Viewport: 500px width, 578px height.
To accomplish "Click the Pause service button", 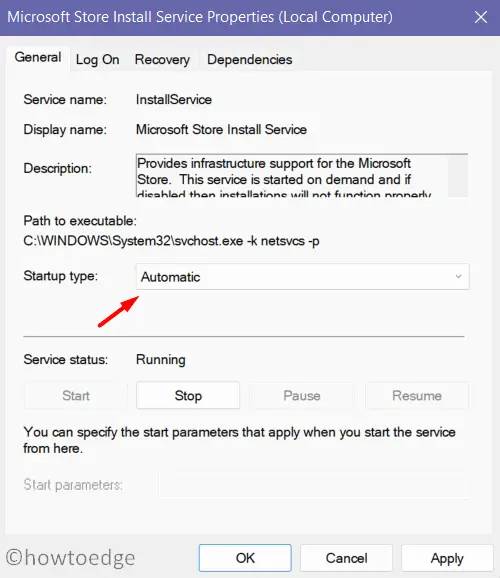I will (302, 396).
